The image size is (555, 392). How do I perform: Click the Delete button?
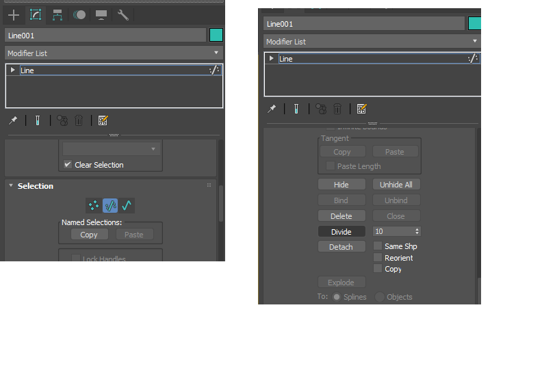(x=341, y=215)
